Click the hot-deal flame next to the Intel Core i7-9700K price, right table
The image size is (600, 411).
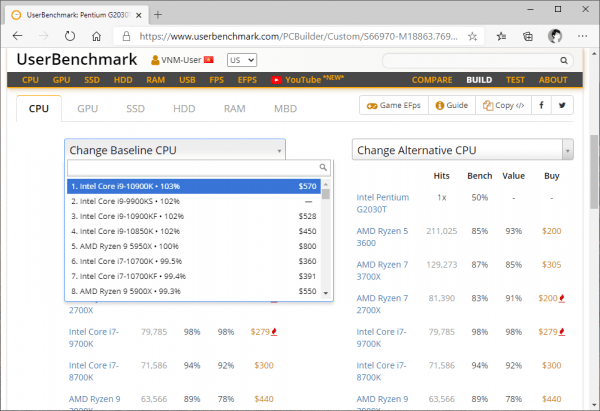(562, 332)
